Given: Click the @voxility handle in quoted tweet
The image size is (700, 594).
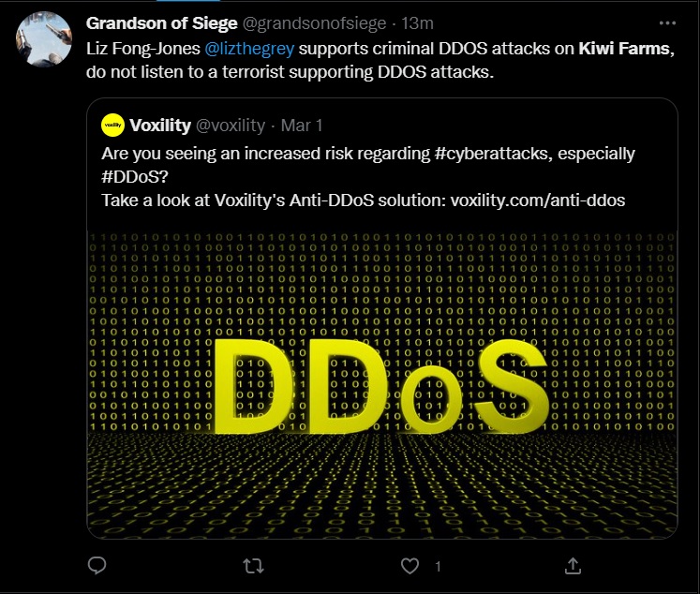Looking at the screenshot, I should click(231, 126).
